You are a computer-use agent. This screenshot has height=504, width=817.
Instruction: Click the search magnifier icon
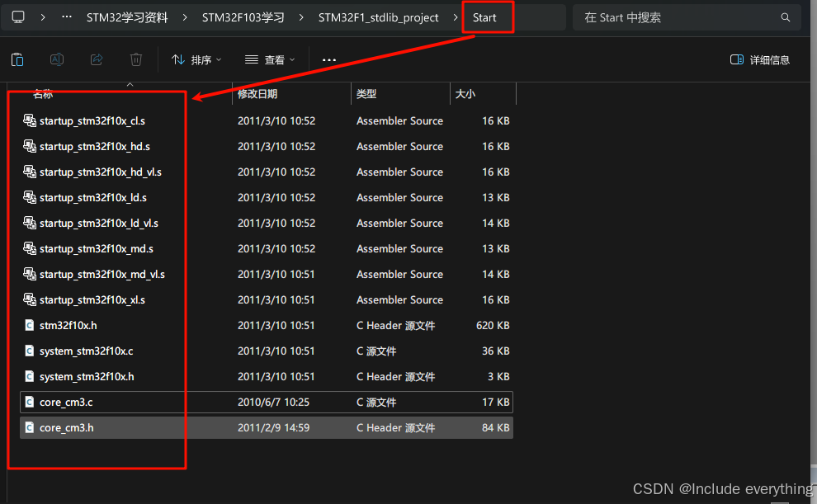(785, 17)
